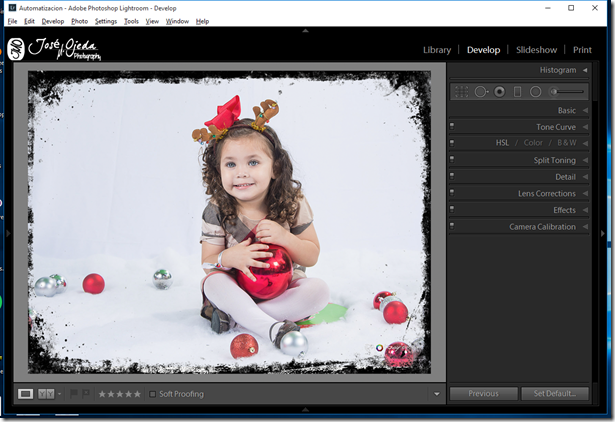Open the Edit menu
The height and width of the screenshot is (422, 615).
pos(29,21)
